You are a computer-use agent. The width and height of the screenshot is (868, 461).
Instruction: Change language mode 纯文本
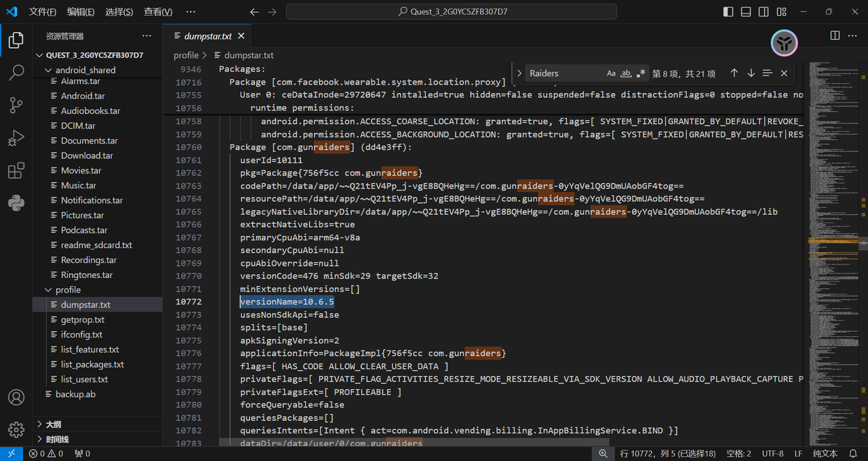click(x=825, y=454)
